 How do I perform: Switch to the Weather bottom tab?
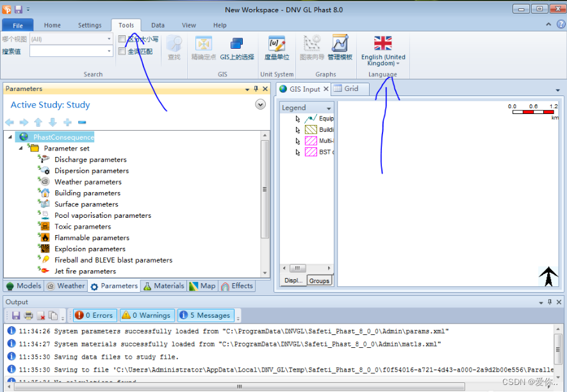coord(66,286)
